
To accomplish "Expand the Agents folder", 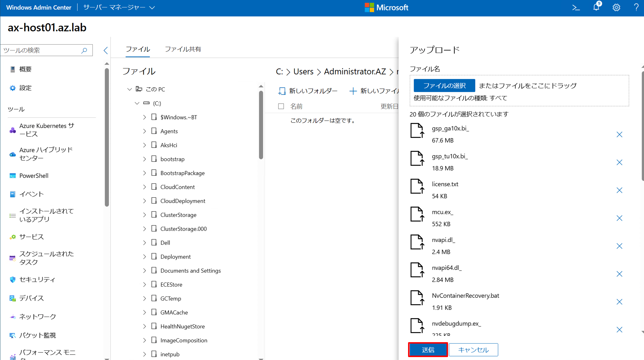I will click(144, 131).
